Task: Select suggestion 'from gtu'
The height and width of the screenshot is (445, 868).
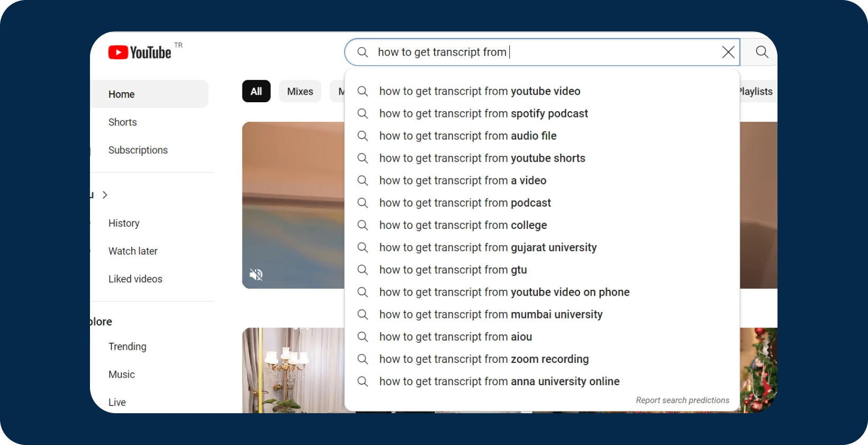Action: (x=542, y=270)
